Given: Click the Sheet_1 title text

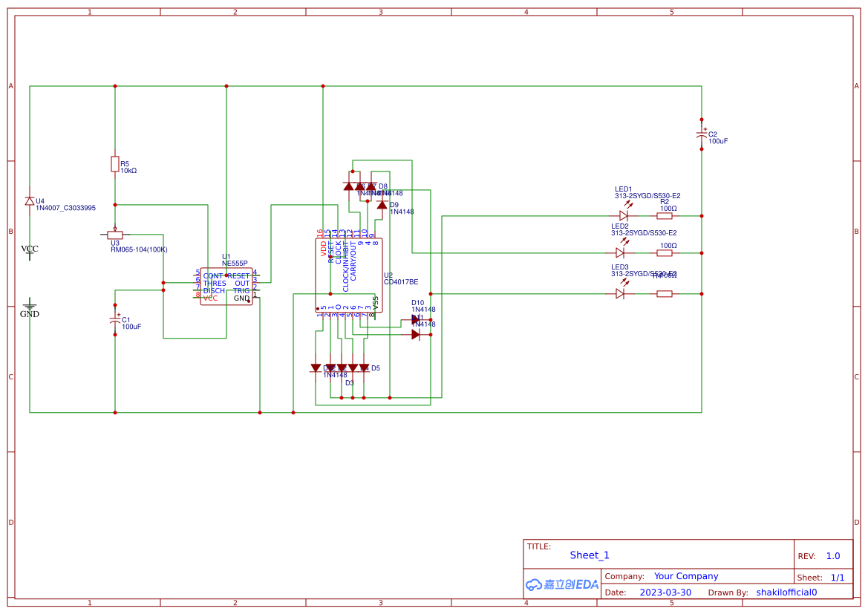Looking at the screenshot, I should pyautogui.click(x=589, y=555).
